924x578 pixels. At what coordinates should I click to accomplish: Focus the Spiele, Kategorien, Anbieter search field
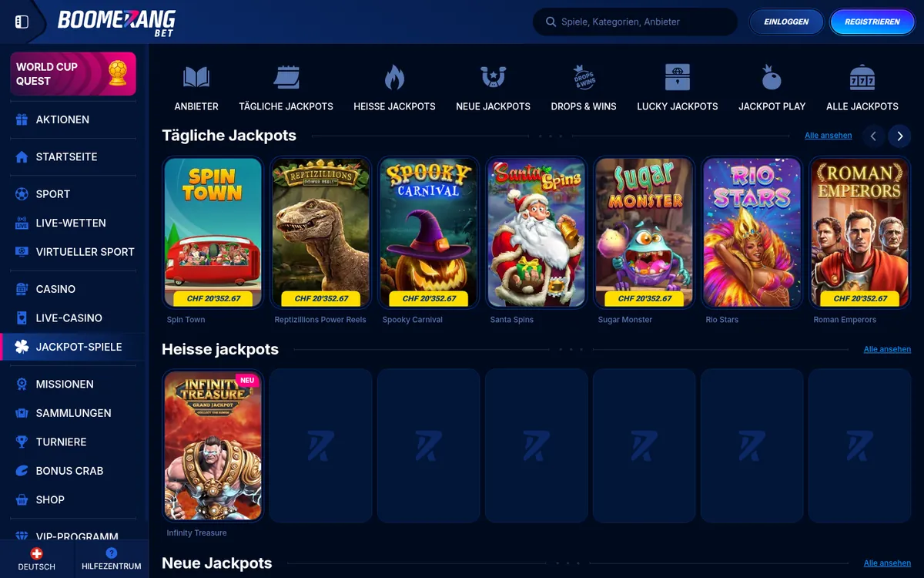pos(635,22)
